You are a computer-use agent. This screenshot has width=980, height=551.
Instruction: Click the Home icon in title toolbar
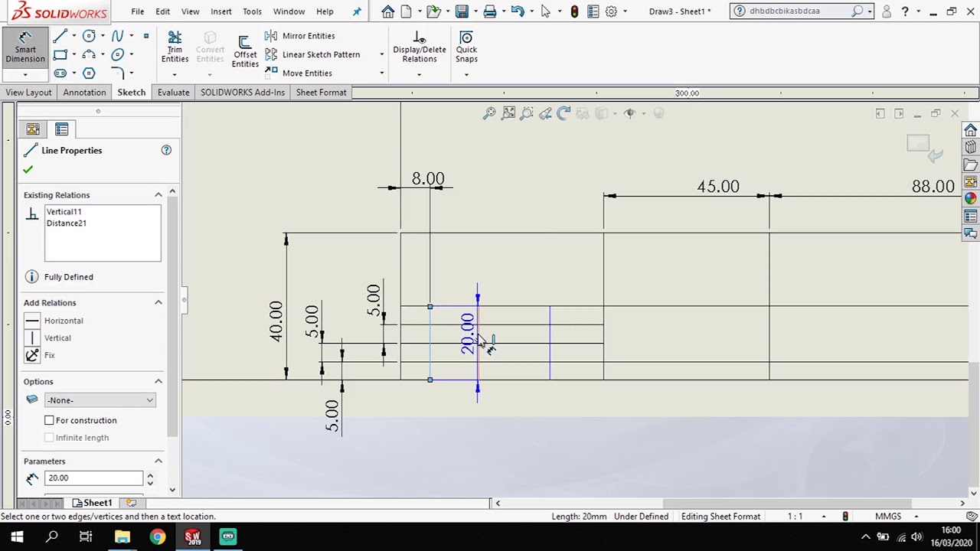[x=388, y=11]
